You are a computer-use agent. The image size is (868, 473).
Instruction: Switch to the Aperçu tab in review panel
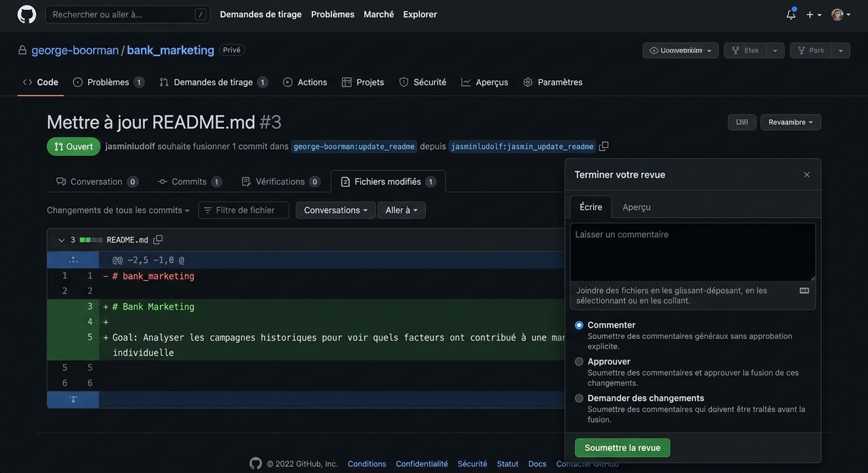[x=636, y=207]
